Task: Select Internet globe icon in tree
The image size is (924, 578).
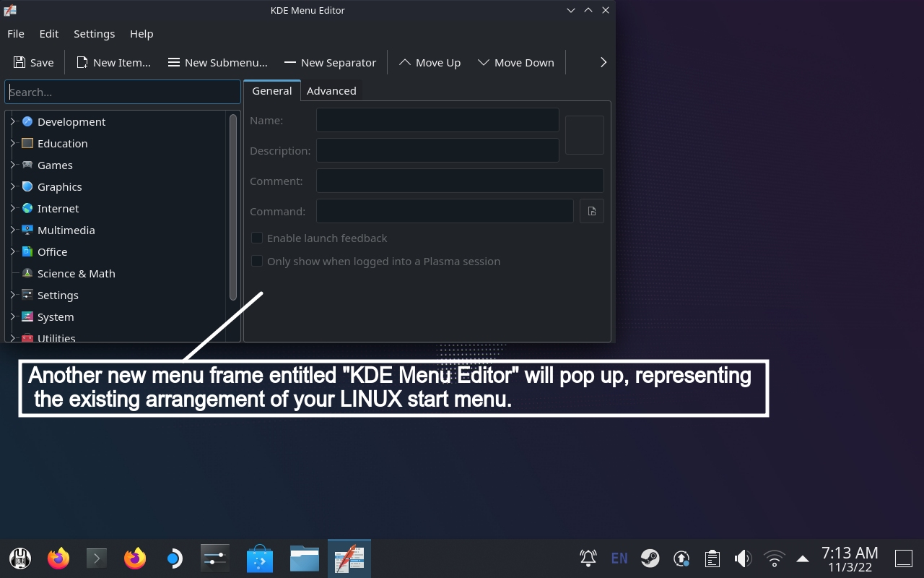Action: (x=27, y=208)
